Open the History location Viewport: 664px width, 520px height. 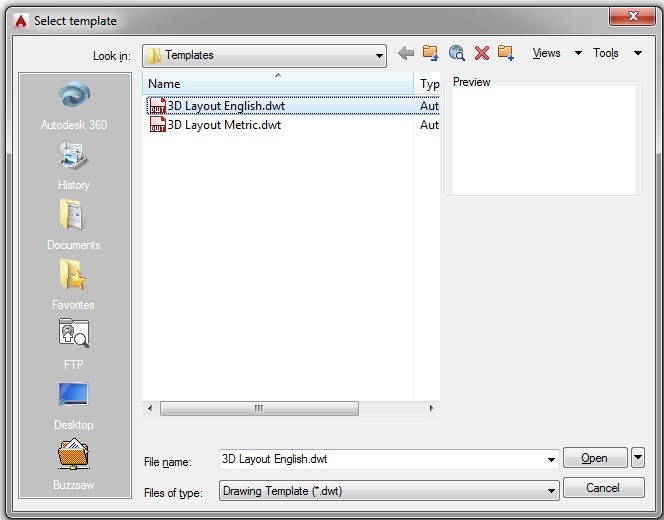point(74,166)
